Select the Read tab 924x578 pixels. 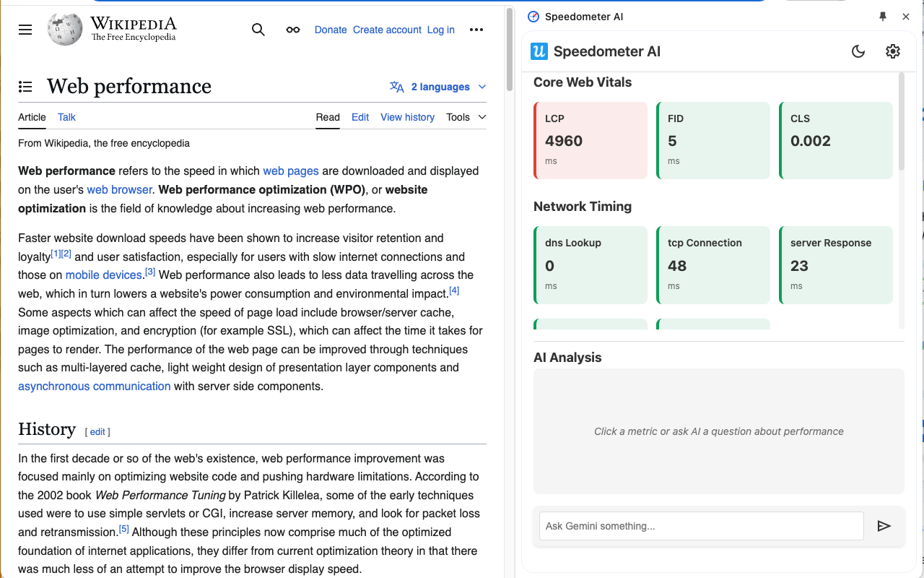point(328,117)
